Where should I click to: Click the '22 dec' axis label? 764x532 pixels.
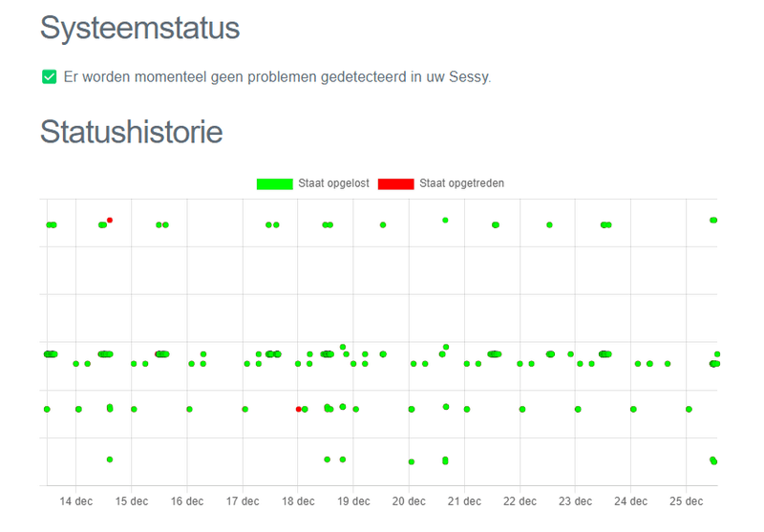(x=520, y=501)
